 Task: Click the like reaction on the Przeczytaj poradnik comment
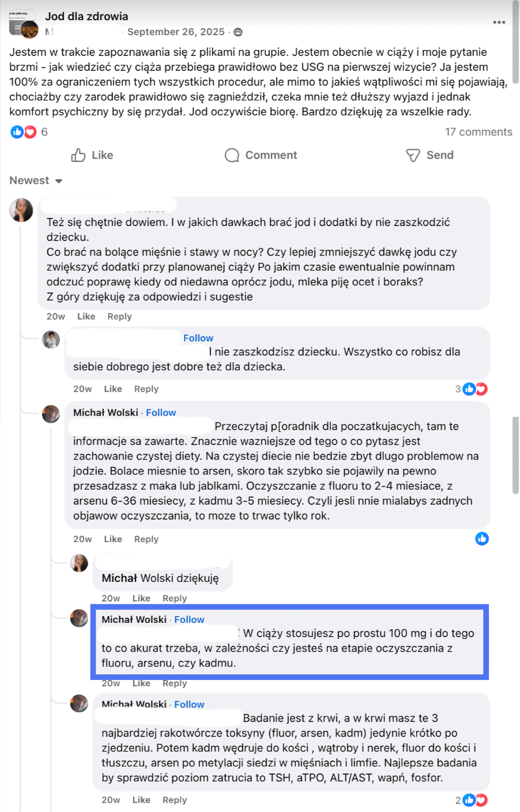pos(482,539)
